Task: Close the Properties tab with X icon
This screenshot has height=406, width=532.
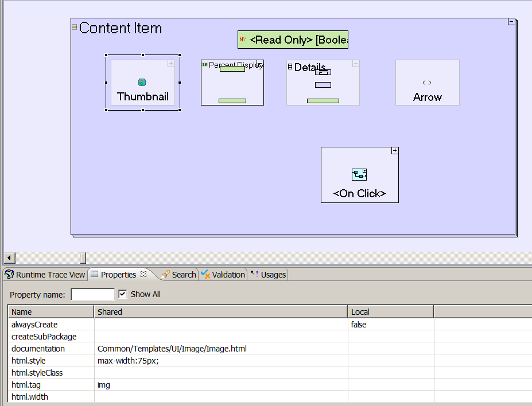Action: (143, 275)
